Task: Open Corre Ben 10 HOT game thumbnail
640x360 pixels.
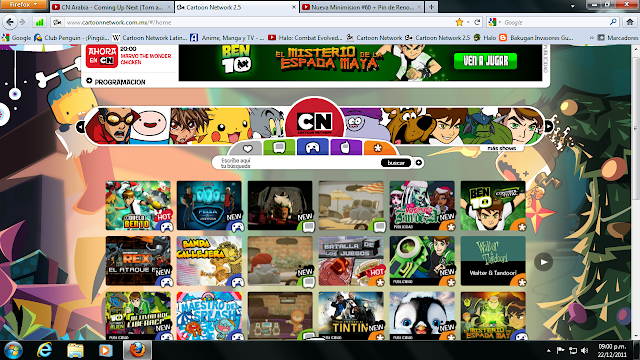Action: tap(138, 206)
